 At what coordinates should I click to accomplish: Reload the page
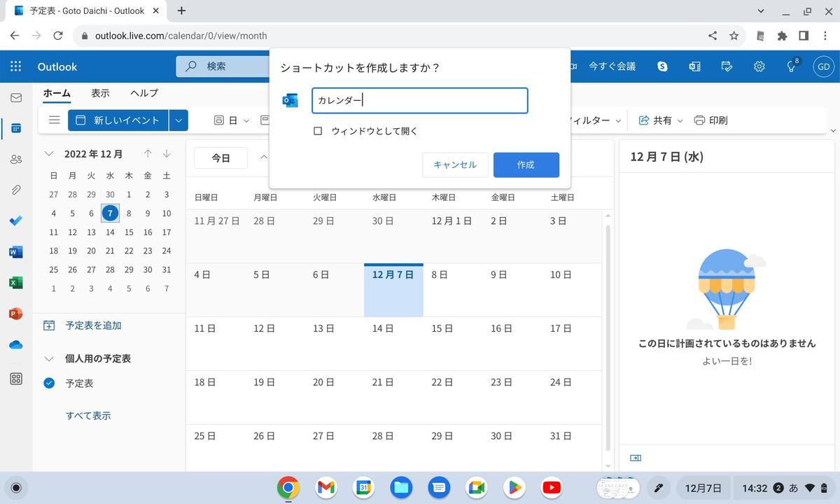tap(58, 36)
